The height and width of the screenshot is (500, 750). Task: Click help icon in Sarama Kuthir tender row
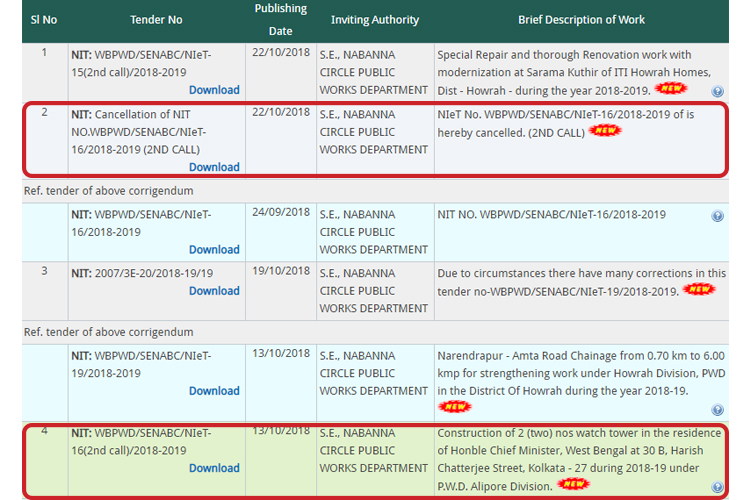point(718,91)
